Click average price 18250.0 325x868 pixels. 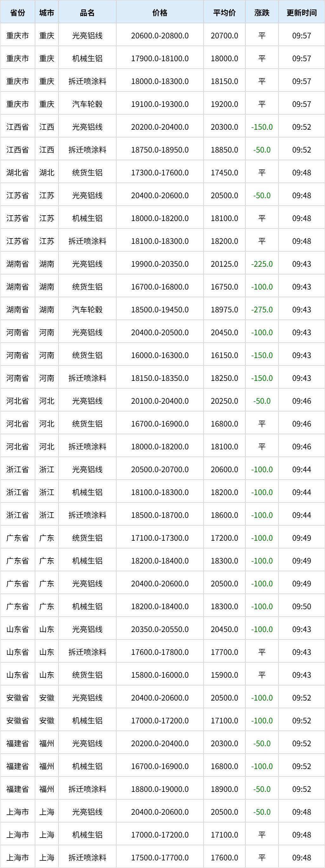coord(224,378)
